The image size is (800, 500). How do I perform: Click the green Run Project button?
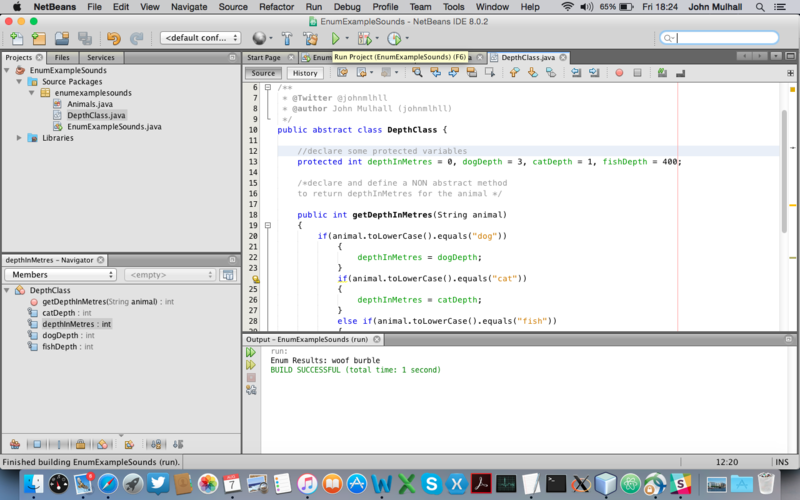tap(336, 38)
